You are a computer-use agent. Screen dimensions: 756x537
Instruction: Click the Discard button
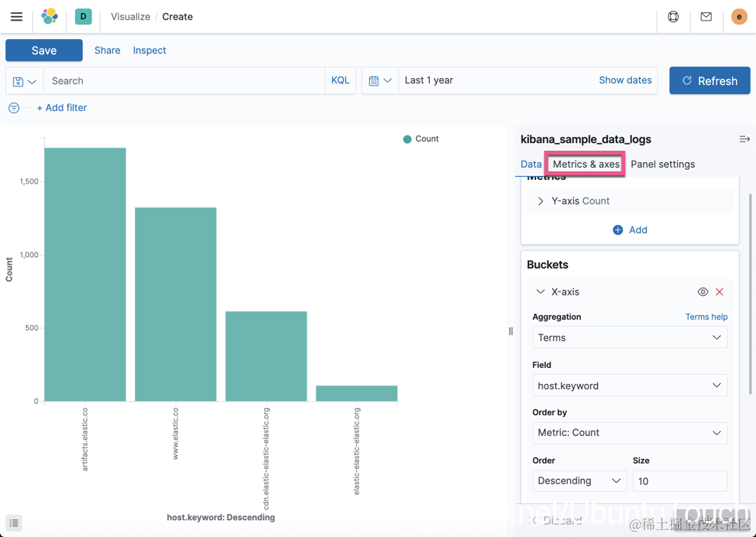556,521
